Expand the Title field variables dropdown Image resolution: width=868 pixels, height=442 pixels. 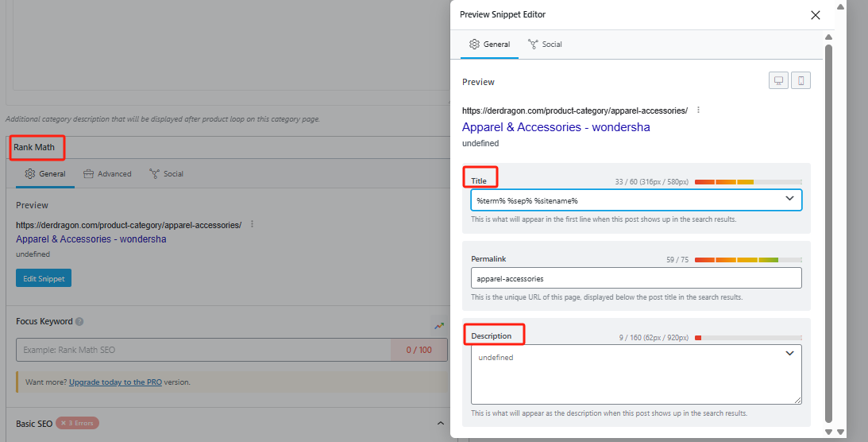click(789, 198)
